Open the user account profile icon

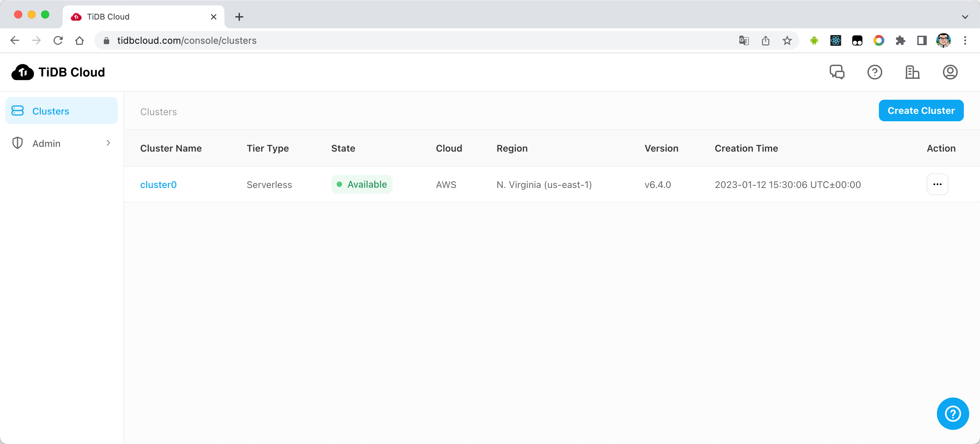(950, 72)
